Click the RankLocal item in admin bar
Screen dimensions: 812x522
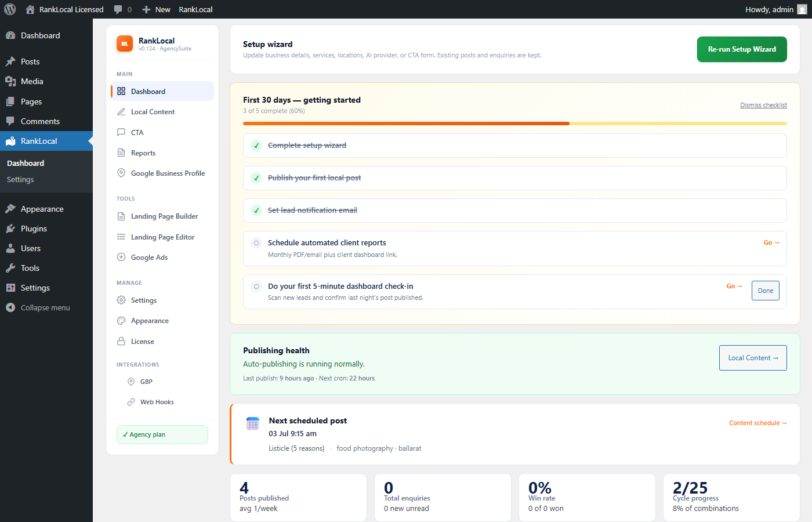(x=195, y=9)
